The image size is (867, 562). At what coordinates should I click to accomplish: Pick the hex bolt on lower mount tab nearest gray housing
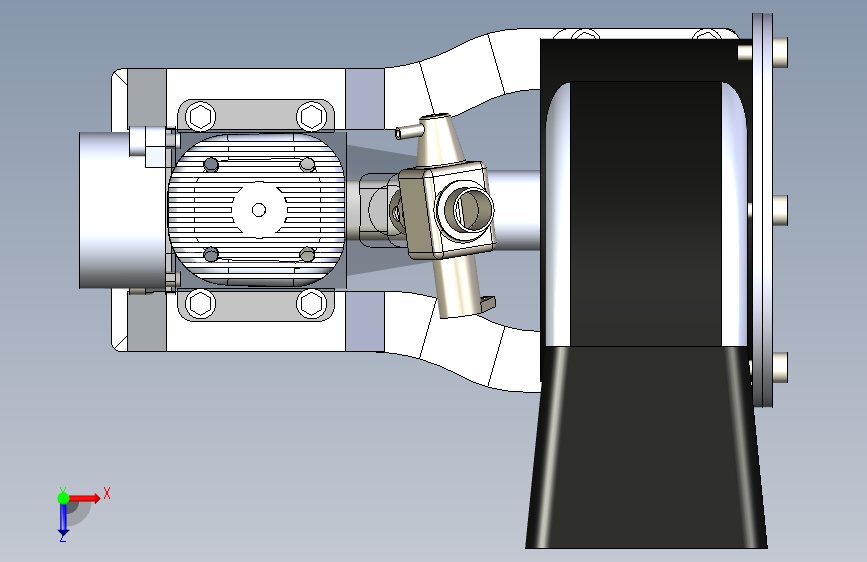(x=200, y=303)
